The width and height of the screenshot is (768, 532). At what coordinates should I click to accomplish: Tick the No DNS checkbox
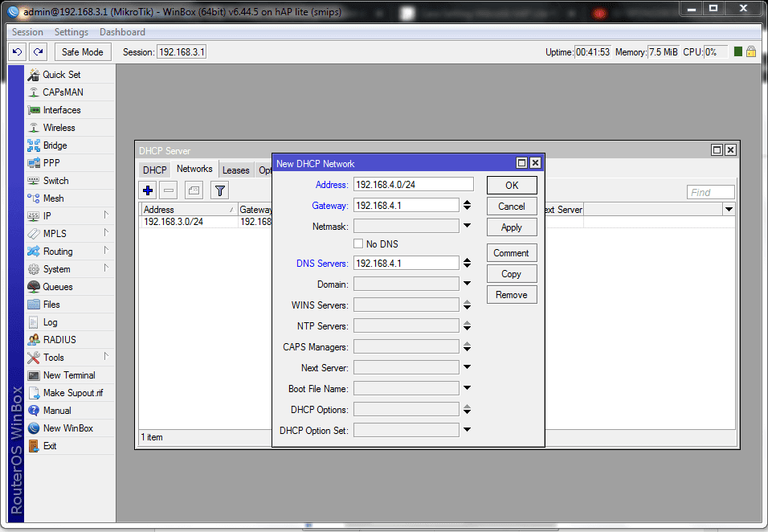[x=358, y=243]
